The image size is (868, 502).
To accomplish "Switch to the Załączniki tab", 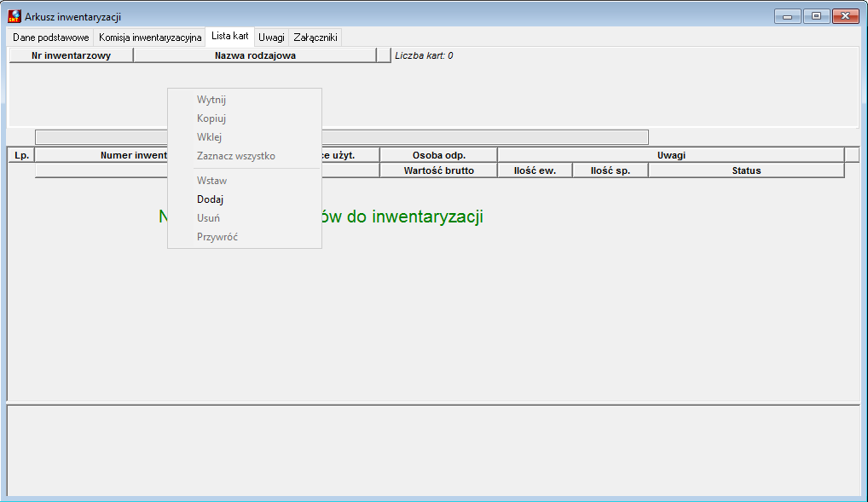I will [315, 38].
